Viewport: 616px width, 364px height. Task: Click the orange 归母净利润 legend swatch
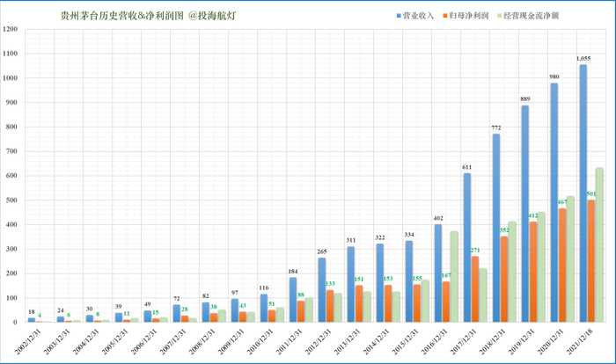(445, 16)
